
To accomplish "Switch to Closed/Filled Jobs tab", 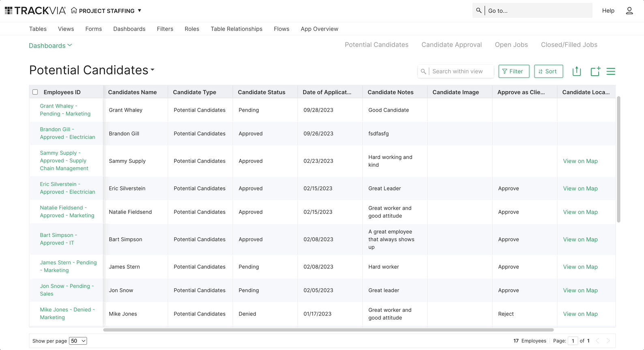I will click(569, 45).
